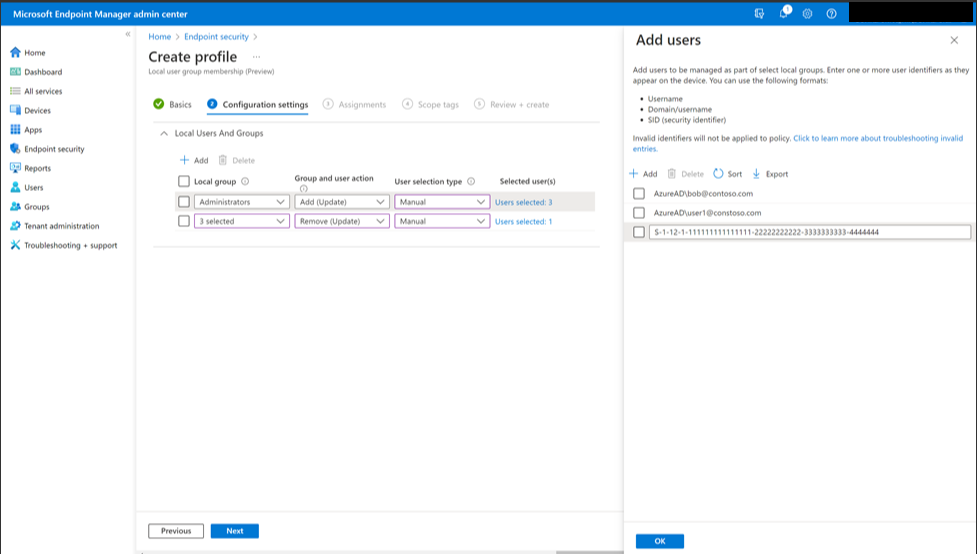The image size is (977, 554).
Task: Go to the Scope tags step
Action: pyautogui.click(x=431, y=104)
